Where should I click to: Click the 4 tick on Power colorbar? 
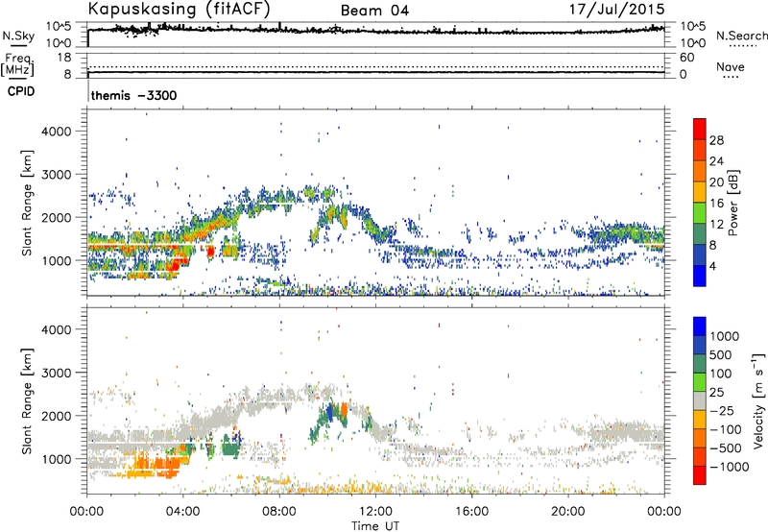coord(712,266)
